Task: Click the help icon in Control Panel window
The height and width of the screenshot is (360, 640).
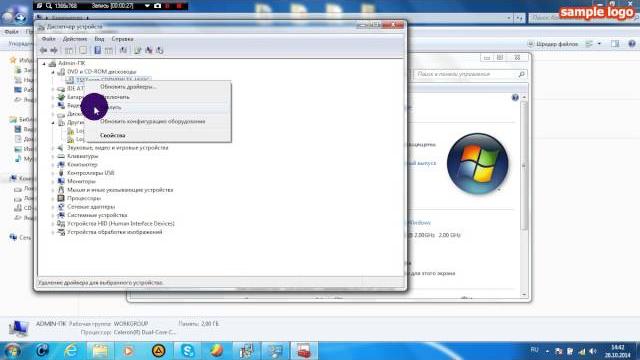Action: [x=515, y=97]
